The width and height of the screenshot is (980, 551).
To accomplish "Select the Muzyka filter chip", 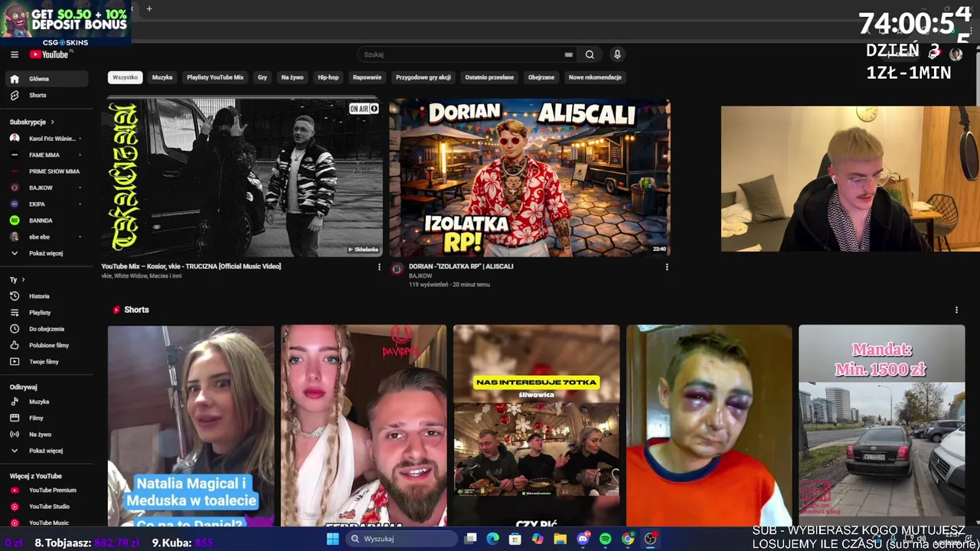I will coord(162,77).
